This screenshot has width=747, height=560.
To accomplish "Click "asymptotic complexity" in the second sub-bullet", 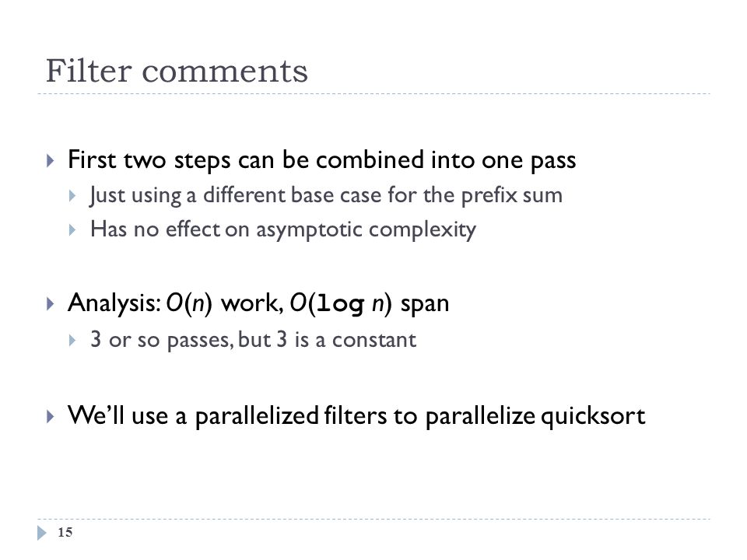I will click(366, 230).
